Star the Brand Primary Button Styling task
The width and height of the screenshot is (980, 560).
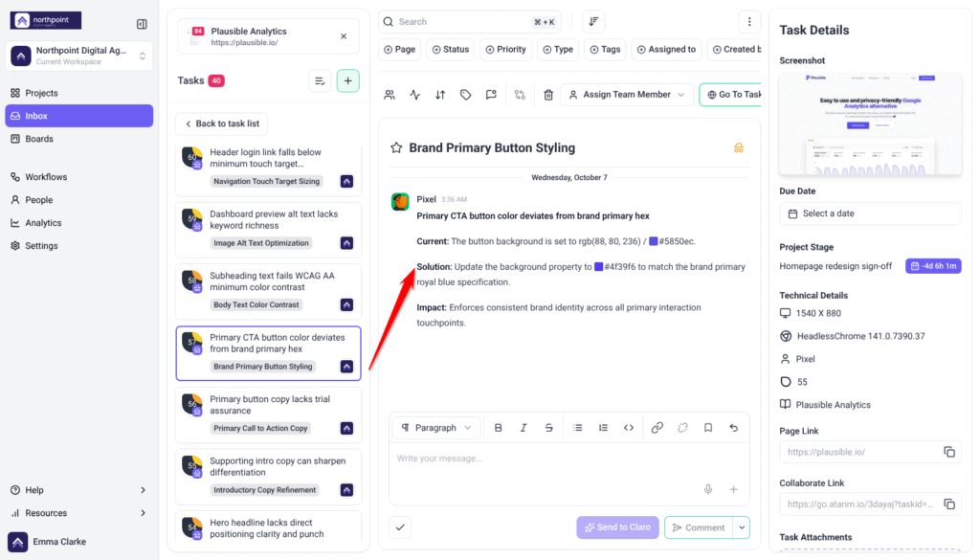point(396,148)
